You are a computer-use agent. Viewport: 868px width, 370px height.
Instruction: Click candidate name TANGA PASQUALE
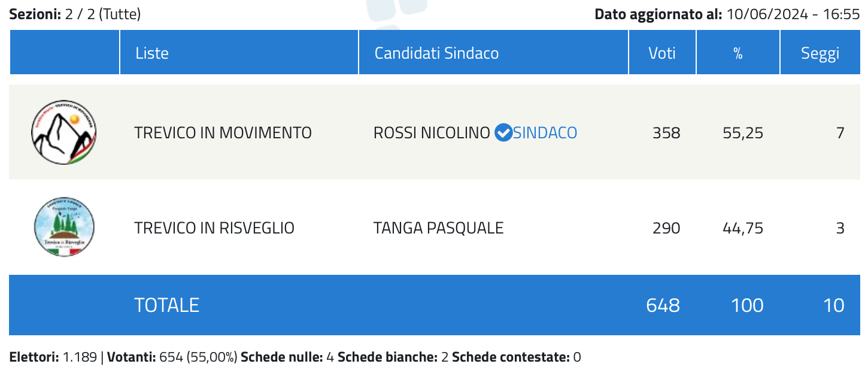[438, 228]
